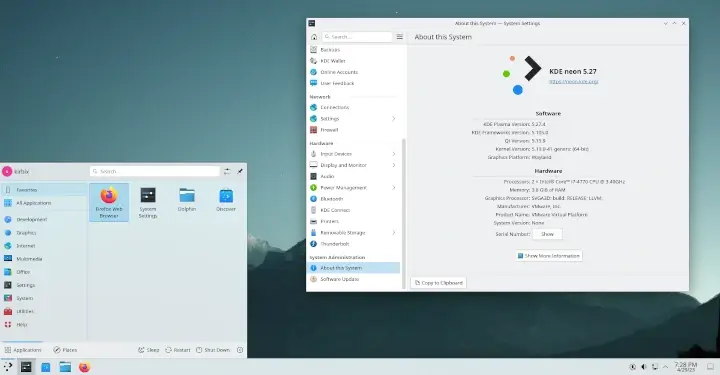
Task: Click the launcher configure icon beside search
Action: point(227,171)
